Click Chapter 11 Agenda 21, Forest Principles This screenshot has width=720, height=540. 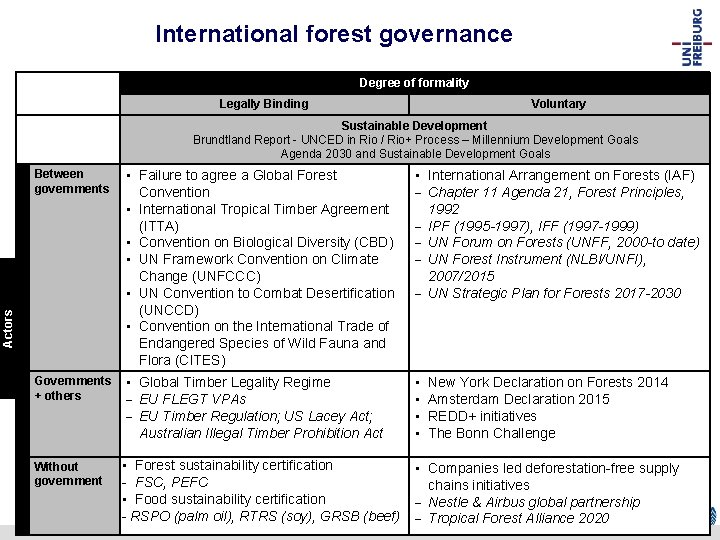(556, 201)
